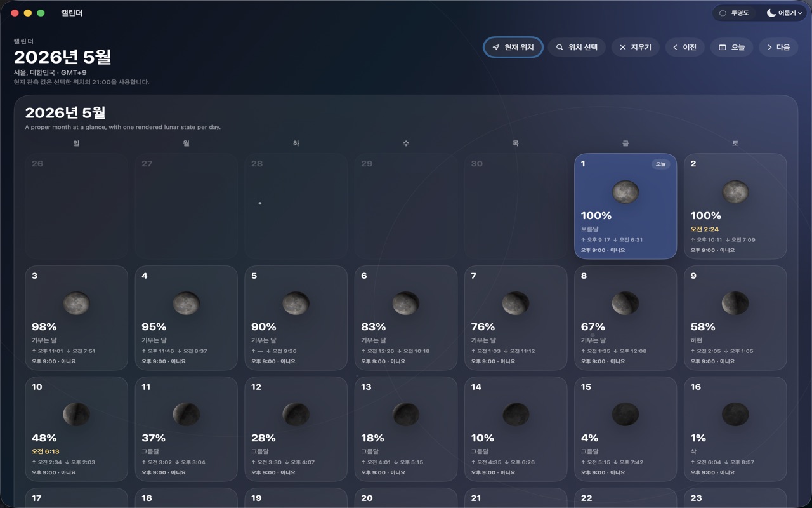
Task: Click the calendar icon in 오늘 button
Action: [x=722, y=48]
